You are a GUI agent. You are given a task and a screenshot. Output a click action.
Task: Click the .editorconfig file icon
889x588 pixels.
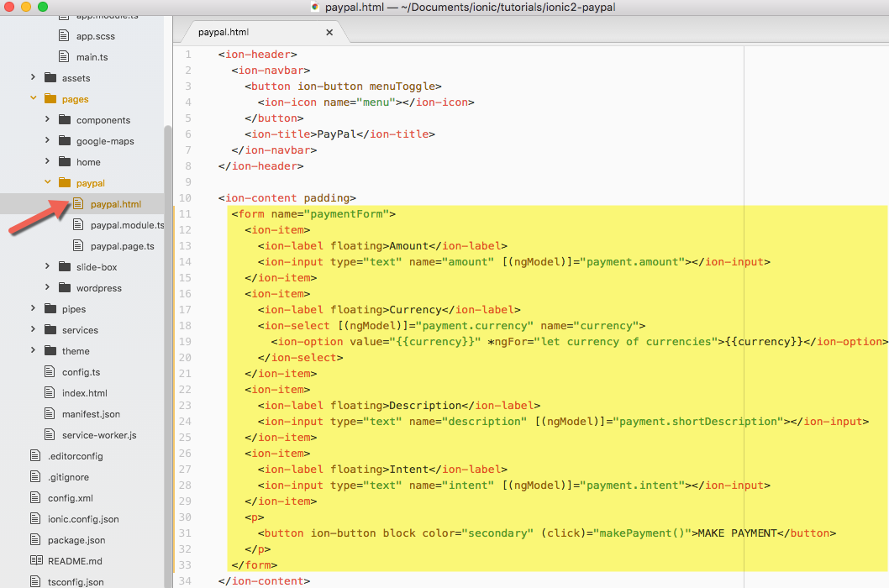(x=36, y=455)
